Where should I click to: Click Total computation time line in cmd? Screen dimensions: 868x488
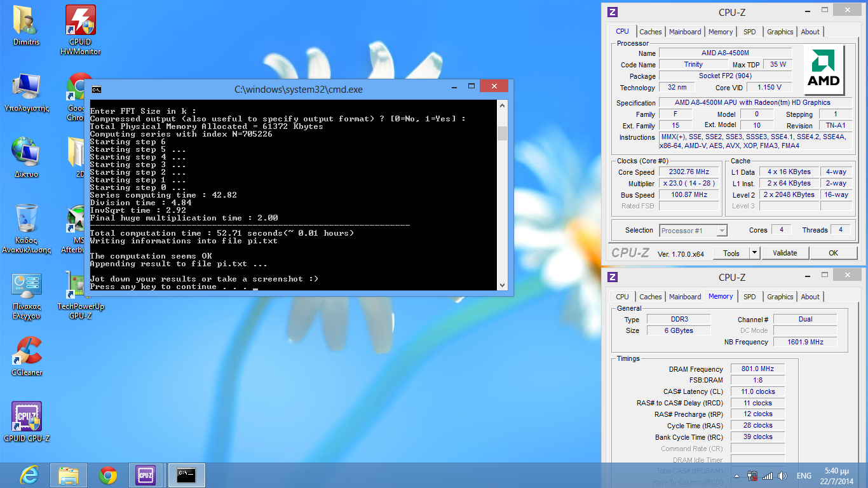[222, 233]
